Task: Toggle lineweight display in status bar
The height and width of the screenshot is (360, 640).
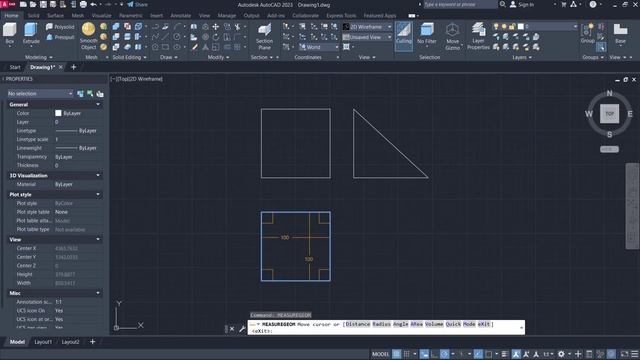Action: coord(505,354)
